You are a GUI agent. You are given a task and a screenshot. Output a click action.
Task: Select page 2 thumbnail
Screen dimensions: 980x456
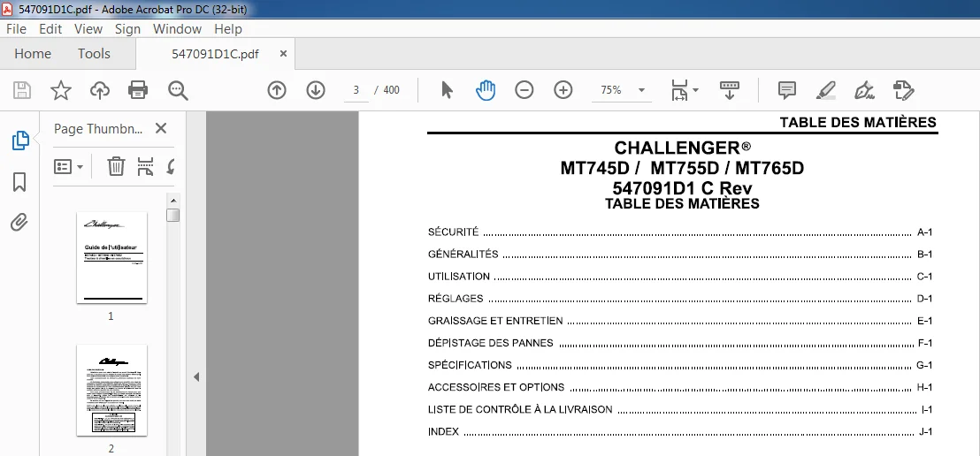pyautogui.click(x=111, y=390)
